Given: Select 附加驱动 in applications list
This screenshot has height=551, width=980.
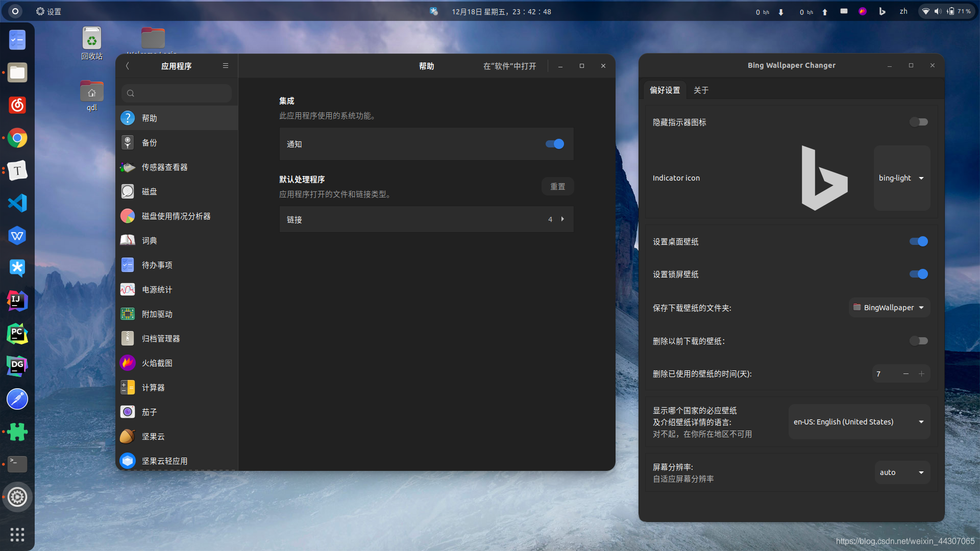Looking at the screenshot, I should [x=177, y=314].
